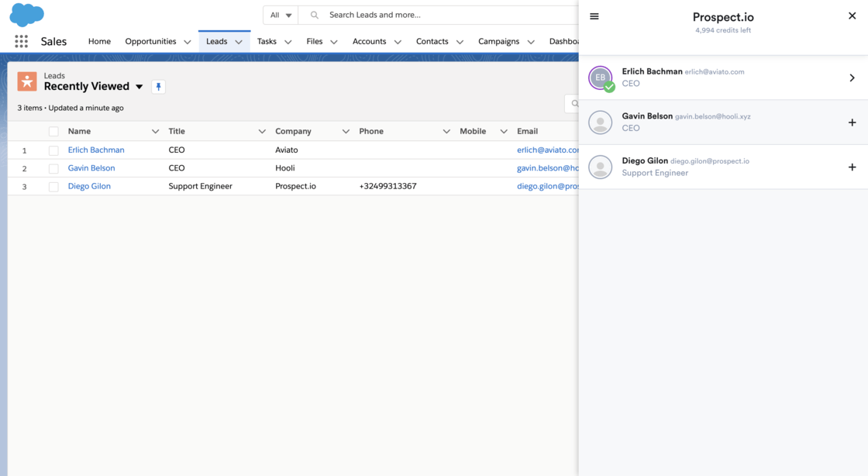Image resolution: width=868 pixels, height=476 pixels.
Task: Open the Tasks tab dropdown arrow
Action: pos(288,42)
